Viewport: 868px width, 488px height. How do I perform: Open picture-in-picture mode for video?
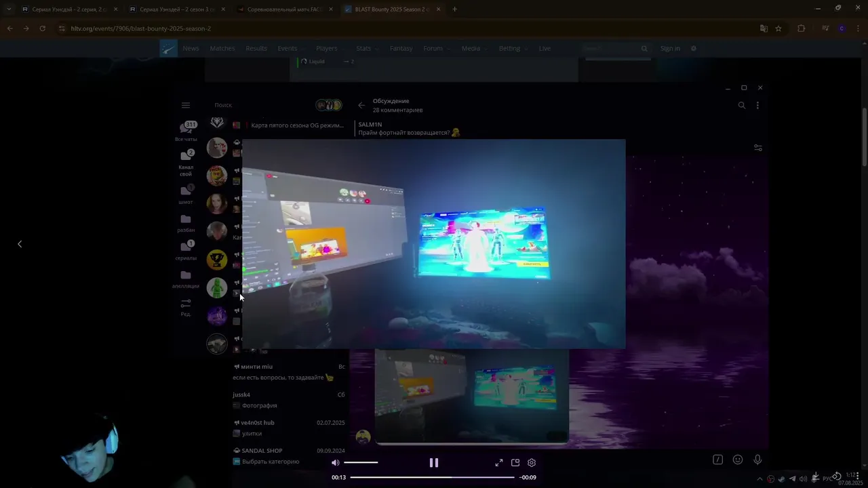(x=515, y=462)
